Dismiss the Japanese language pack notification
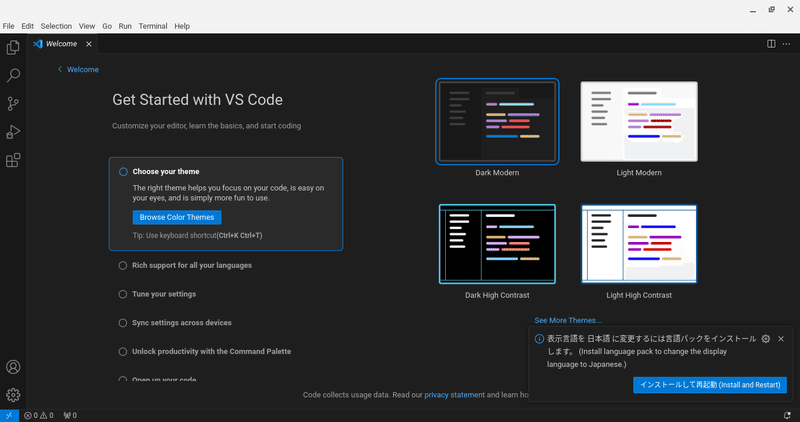 [x=781, y=339]
